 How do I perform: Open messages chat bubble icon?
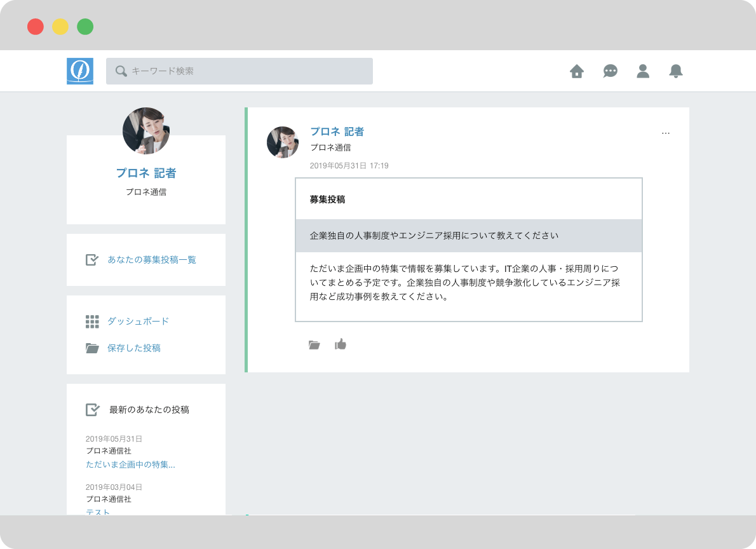(610, 71)
